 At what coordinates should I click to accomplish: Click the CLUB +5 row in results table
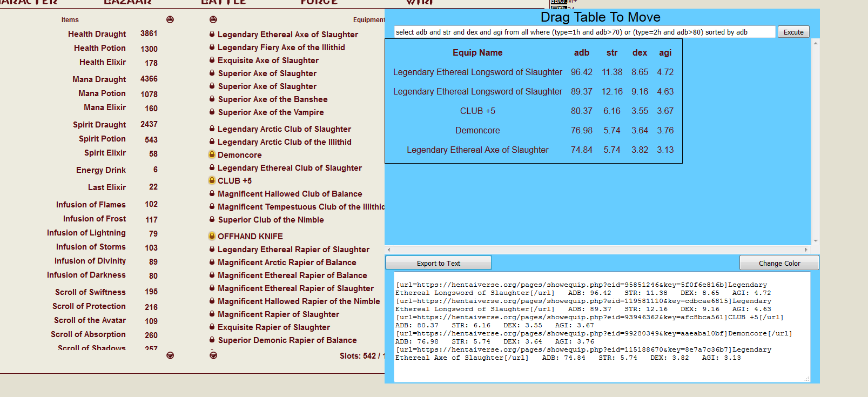click(x=534, y=111)
